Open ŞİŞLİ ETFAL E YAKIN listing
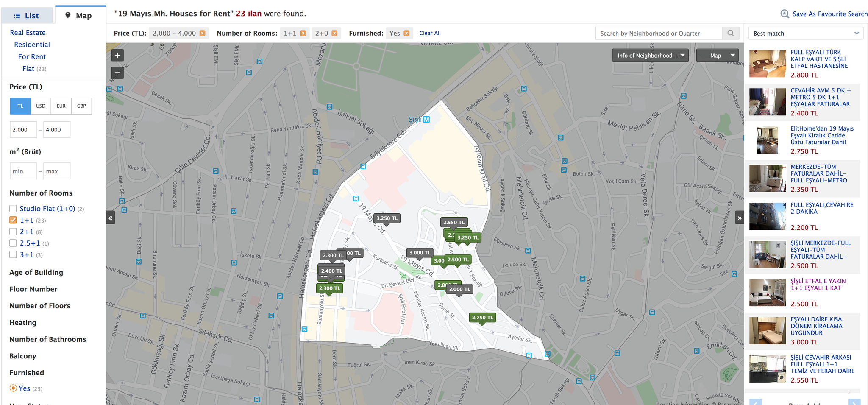Viewport: 868px width, 405px height. click(818, 285)
